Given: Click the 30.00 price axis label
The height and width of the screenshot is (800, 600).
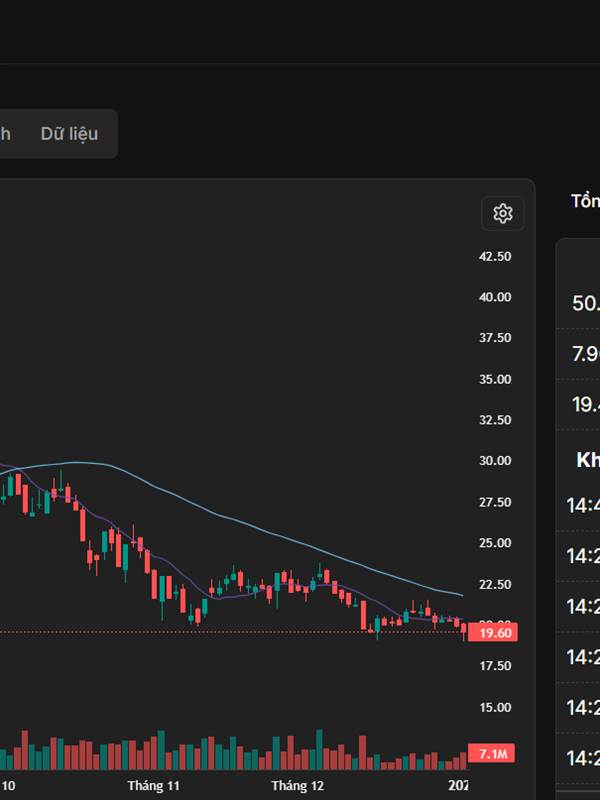Looking at the screenshot, I should [495, 461].
